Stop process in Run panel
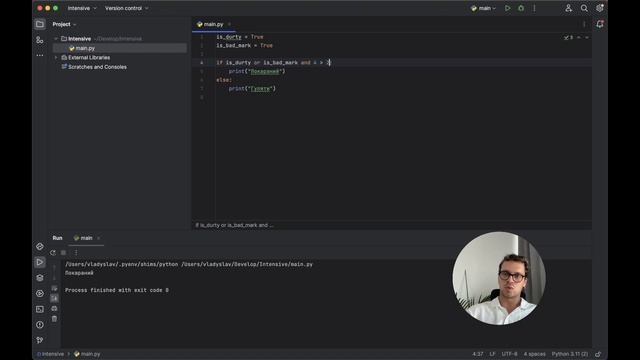640x360 pixels. [x=63, y=253]
